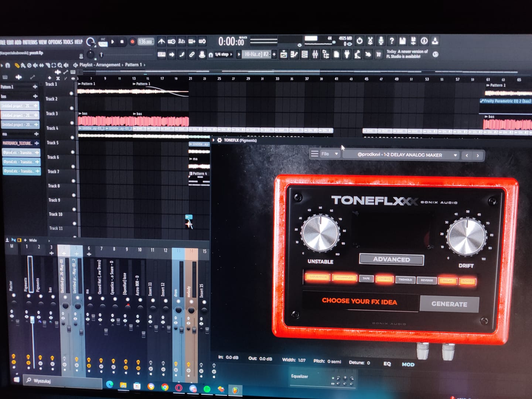Open the Channel rack icon
Screen dimensions: 532x399
(304, 54)
